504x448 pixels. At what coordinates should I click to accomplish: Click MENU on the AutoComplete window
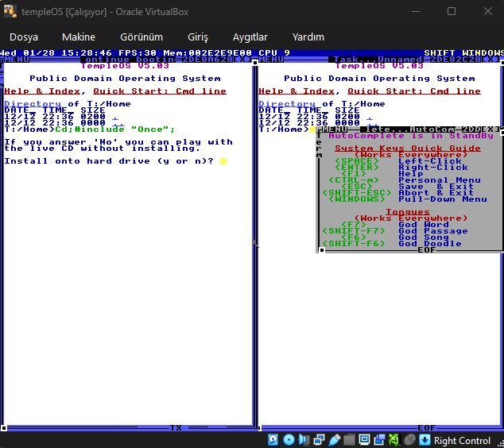tap(335, 129)
